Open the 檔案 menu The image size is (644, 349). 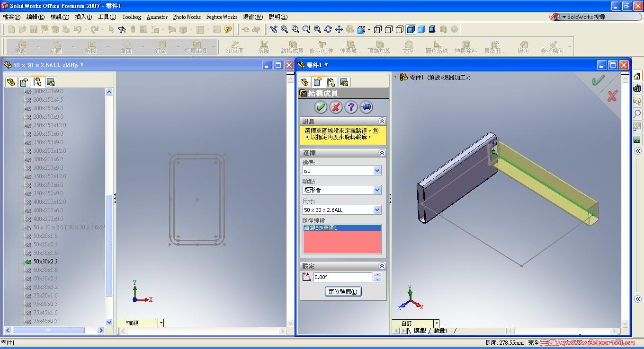click(11, 17)
